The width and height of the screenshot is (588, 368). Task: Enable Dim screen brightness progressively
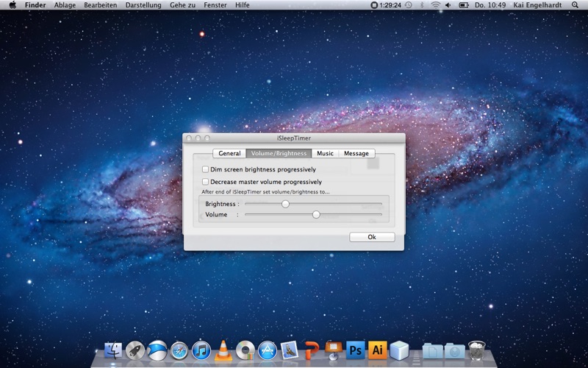coord(205,169)
